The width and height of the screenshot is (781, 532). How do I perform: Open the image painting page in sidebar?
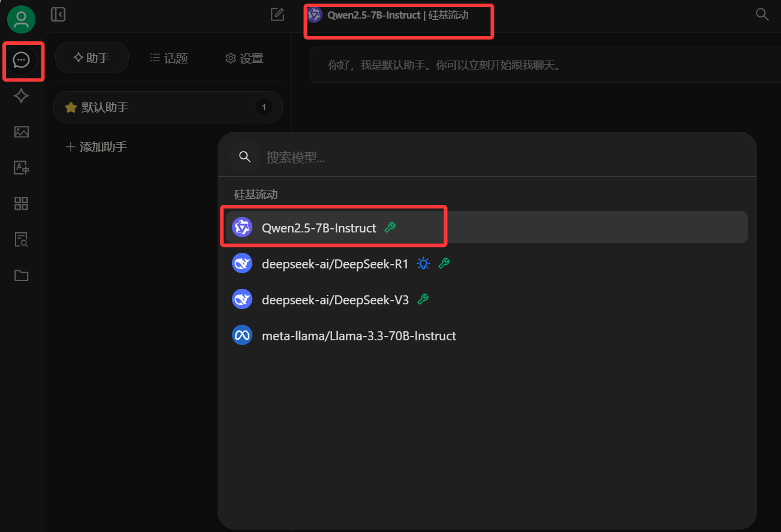pos(22,132)
